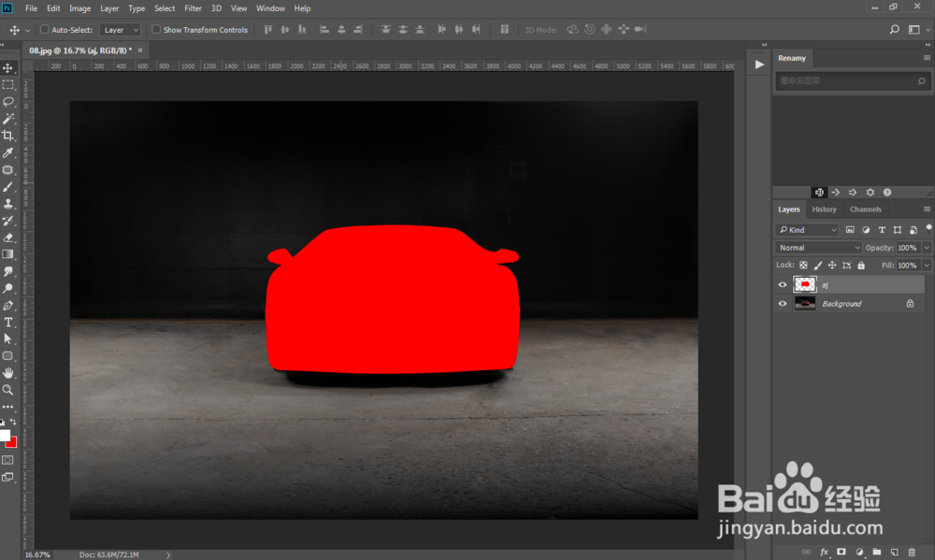Open the File menu
Viewport: 935px width, 560px height.
point(31,8)
